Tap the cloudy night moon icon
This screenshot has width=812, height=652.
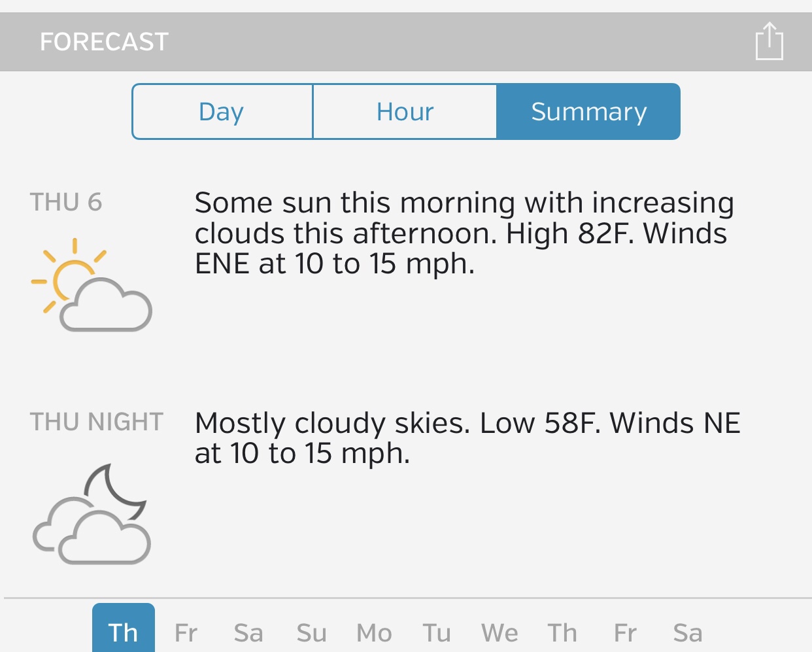92,514
